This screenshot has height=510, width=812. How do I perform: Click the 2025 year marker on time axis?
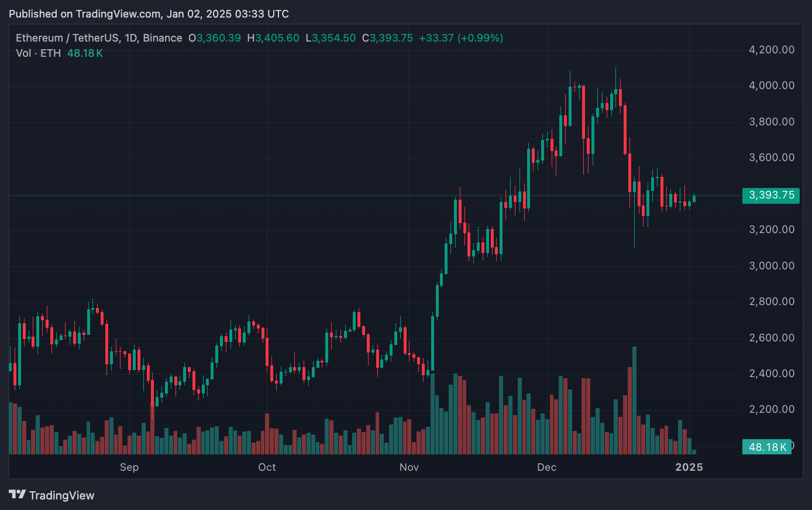[689, 467]
